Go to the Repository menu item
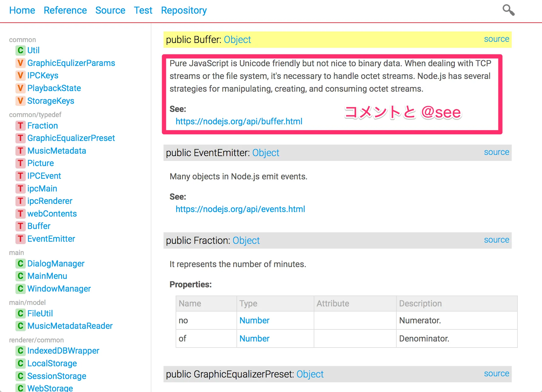The image size is (542, 392). coord(184,10)
